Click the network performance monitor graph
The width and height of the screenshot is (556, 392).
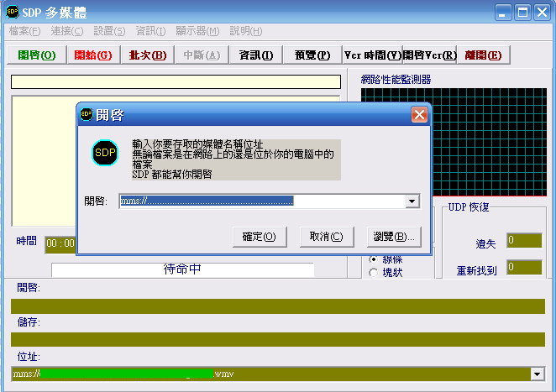point(490,142)
